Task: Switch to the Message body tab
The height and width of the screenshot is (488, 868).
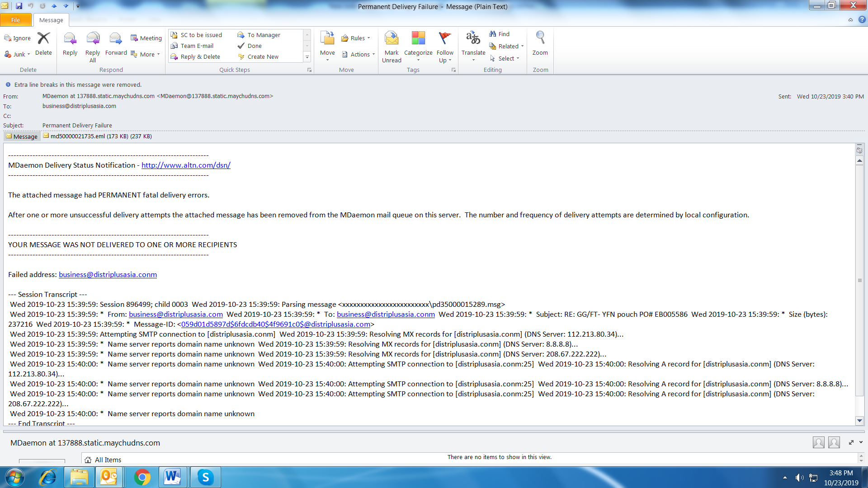Action: pyautogui.click(x=22, y=136)
